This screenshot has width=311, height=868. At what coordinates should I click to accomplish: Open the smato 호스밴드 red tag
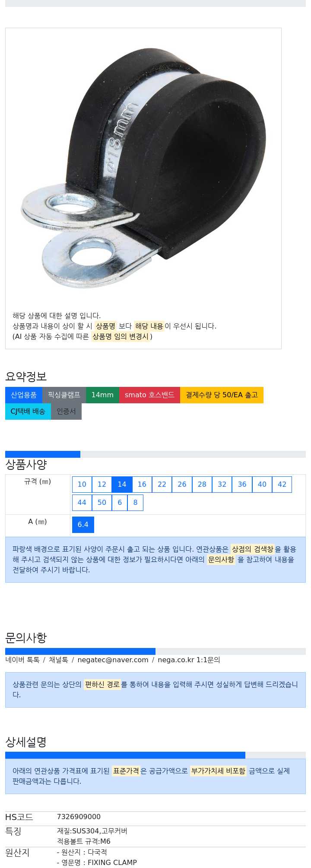149,395
